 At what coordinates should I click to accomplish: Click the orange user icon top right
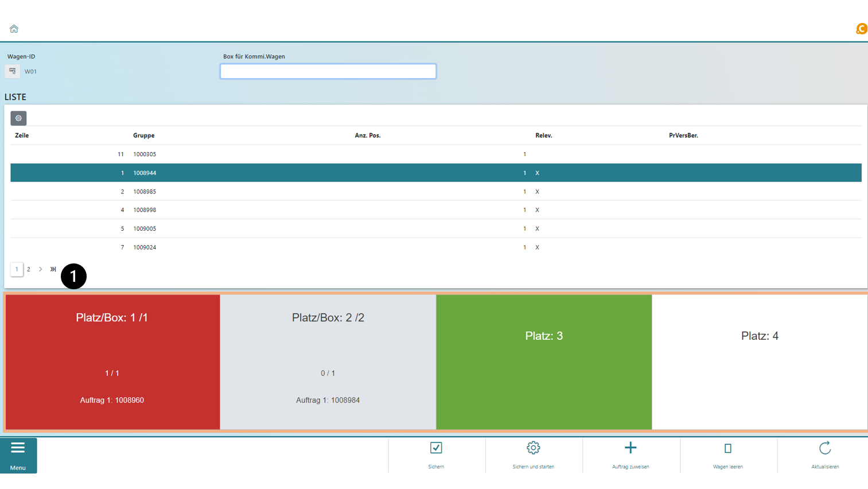[x=861, y=29]
